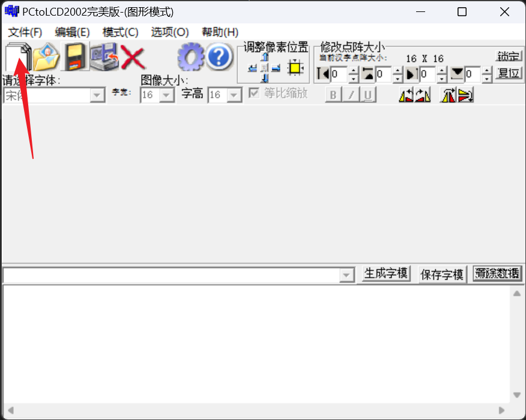
Task: Toggle the 等比缩放 checkbox
Action: click(x=254, y=93)
